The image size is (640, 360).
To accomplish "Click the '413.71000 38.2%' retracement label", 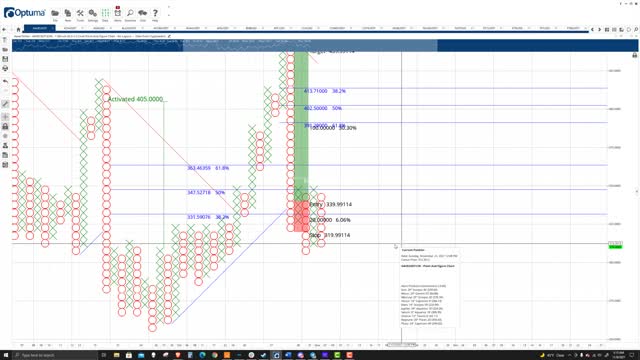I will pyautogui.click(x=324, y=91).
